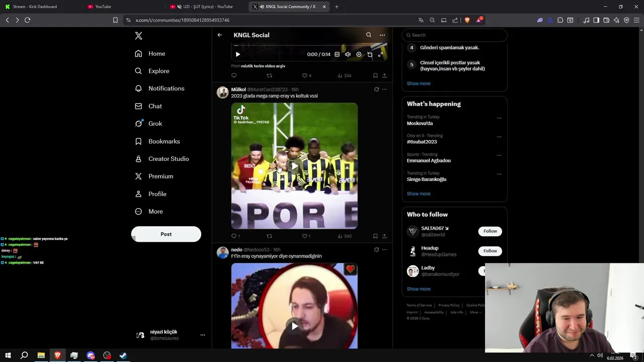Go back with the KNGL Social arrow
This screenshot has width=644, height=362.
tap(220, 35)
